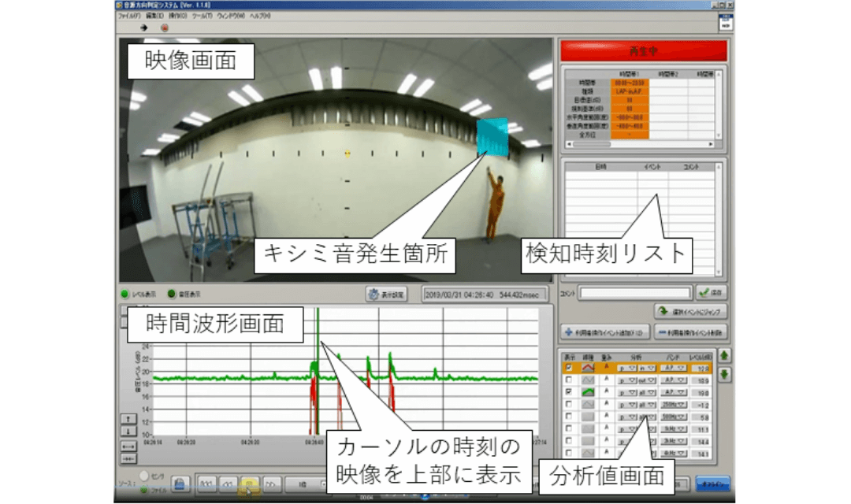Click the green line-type icon in third row
Viewport: 851px width, 504px height.
(588, 391)
